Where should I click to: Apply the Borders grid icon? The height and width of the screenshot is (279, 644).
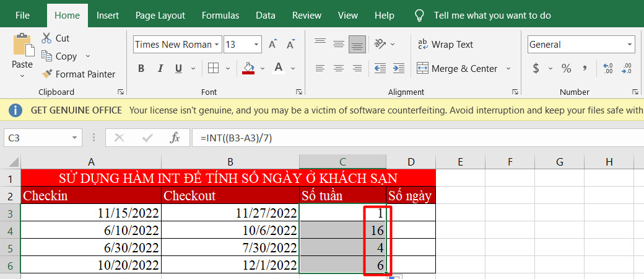coord(213,68)
